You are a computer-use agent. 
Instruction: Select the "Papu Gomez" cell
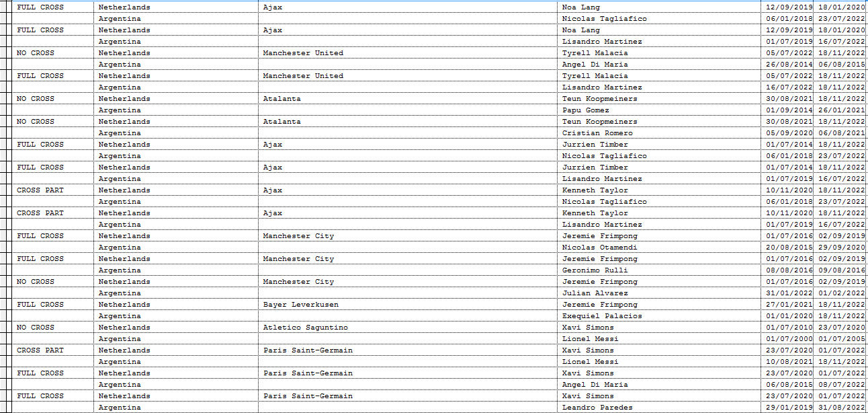(x=586, y=110)
